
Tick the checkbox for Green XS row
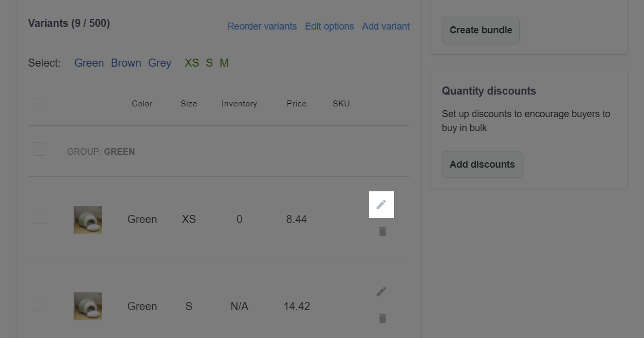pyautogui.click(x=39, y=217)
